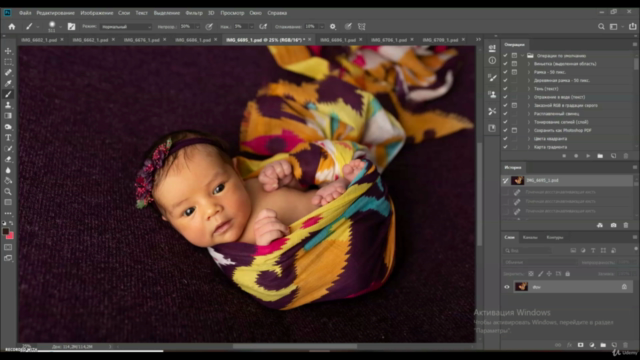This screenshot has height=360, width=640.
Task: Toggle checkmark for Рамка - 50 пикс. action
Action: coord(505,72)
